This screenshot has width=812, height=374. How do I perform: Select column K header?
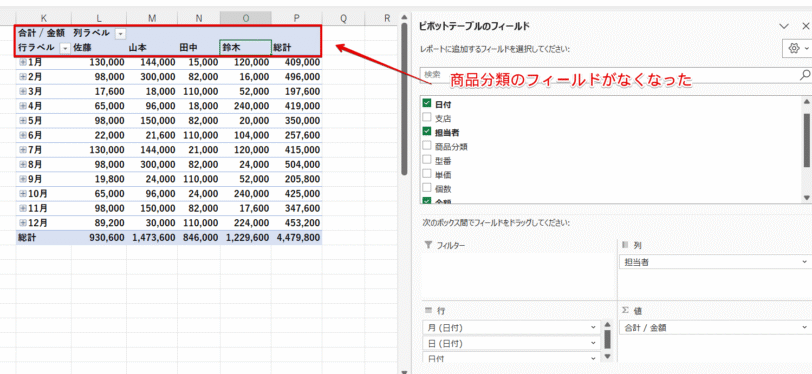coord(44,18)
